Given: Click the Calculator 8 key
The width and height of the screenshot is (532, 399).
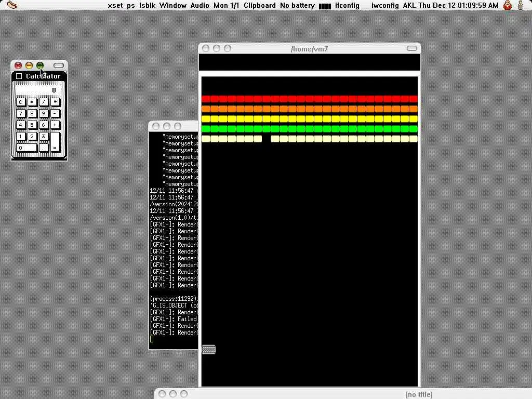Looking at the screenshot, I should pos(32,113).
